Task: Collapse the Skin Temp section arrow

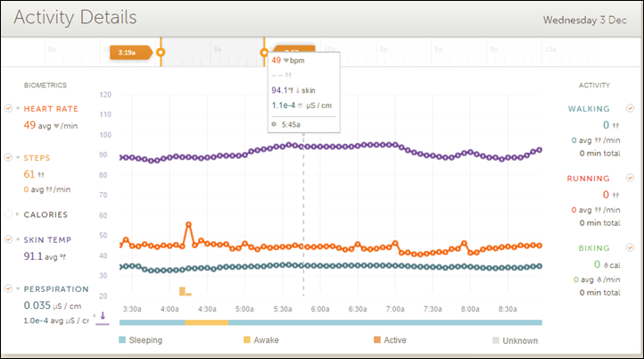Action: point(18,239)
